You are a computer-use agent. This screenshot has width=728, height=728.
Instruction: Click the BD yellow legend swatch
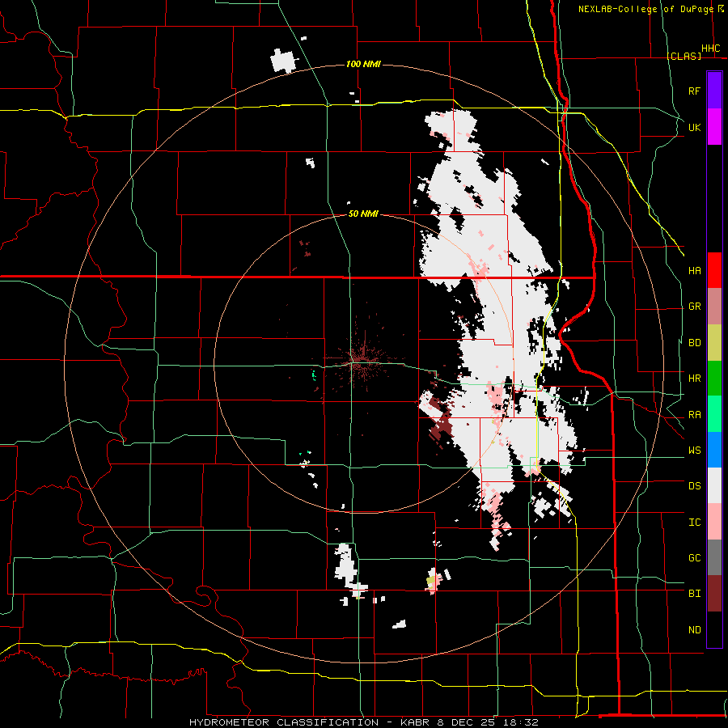pyautogui.click(x=714, y=342)
